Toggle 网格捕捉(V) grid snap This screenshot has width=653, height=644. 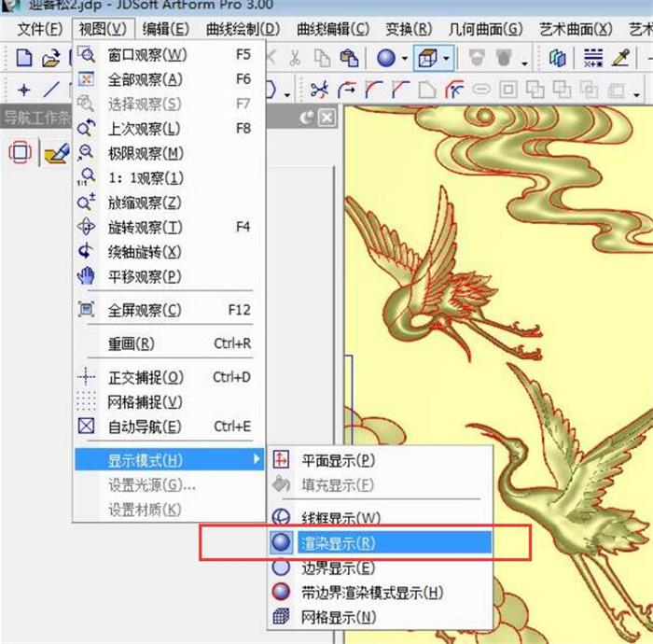[170, 402]
